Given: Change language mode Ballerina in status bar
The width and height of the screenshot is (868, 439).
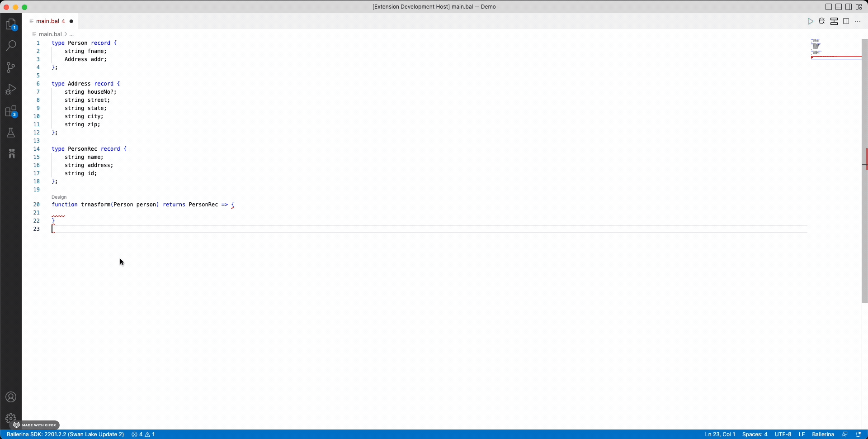Looking at the screenshot, I should [x=823, y=434].
